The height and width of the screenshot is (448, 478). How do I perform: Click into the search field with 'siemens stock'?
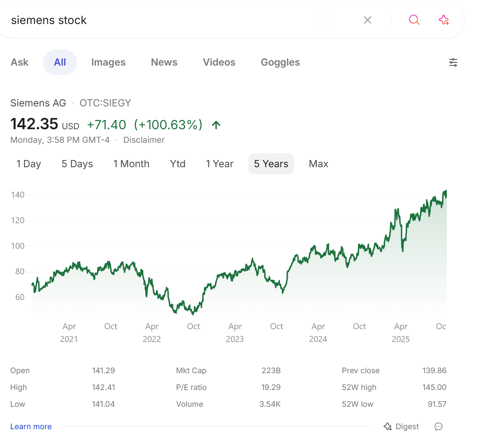183,20
